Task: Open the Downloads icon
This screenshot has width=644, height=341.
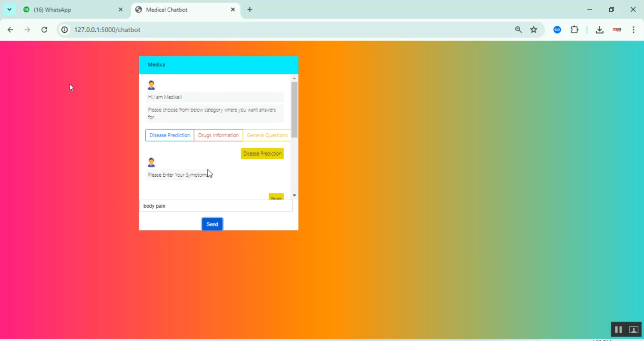Action: click(x=600, y=30)
